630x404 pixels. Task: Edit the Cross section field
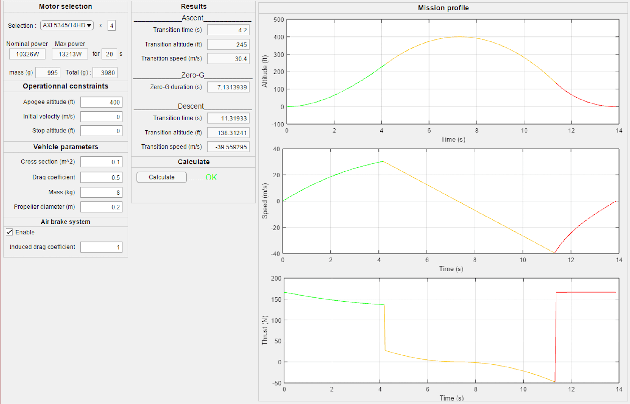click(x=101, y=161)
